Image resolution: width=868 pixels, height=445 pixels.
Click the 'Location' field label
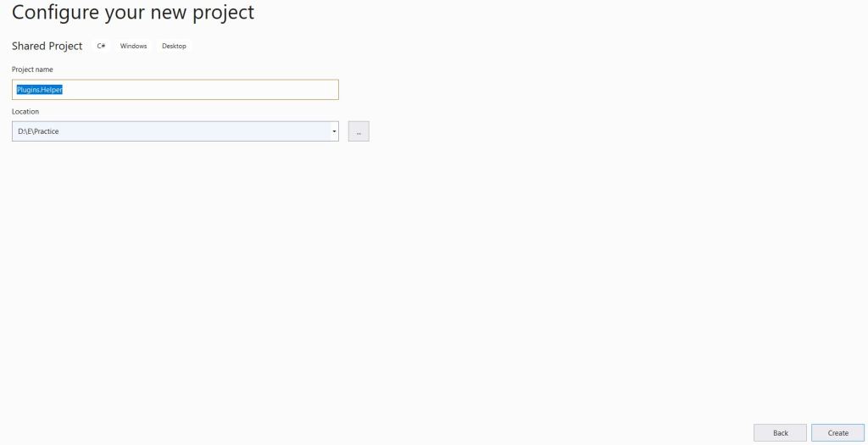pyautogui.click(x=25, y=112)
